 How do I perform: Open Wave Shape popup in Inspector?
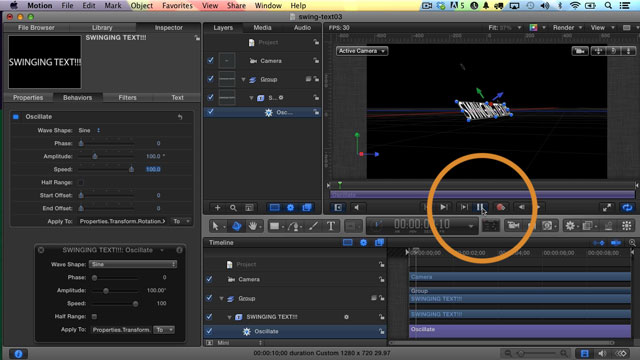(89, 130)
